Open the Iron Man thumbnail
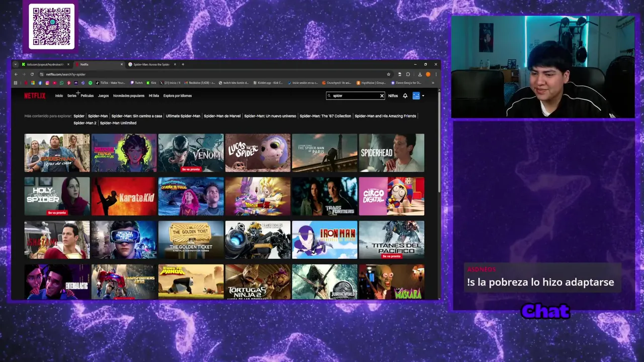Screen dimensions: 644x362 coord(325,240)
